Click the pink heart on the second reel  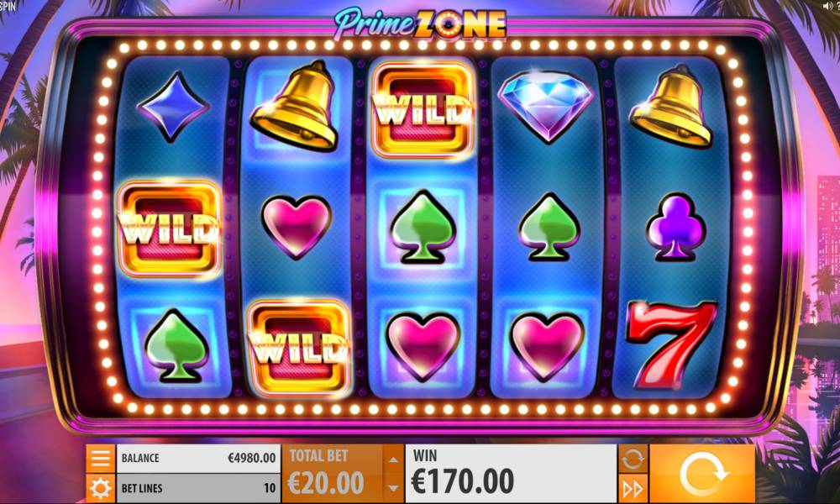tap(297, 225)
